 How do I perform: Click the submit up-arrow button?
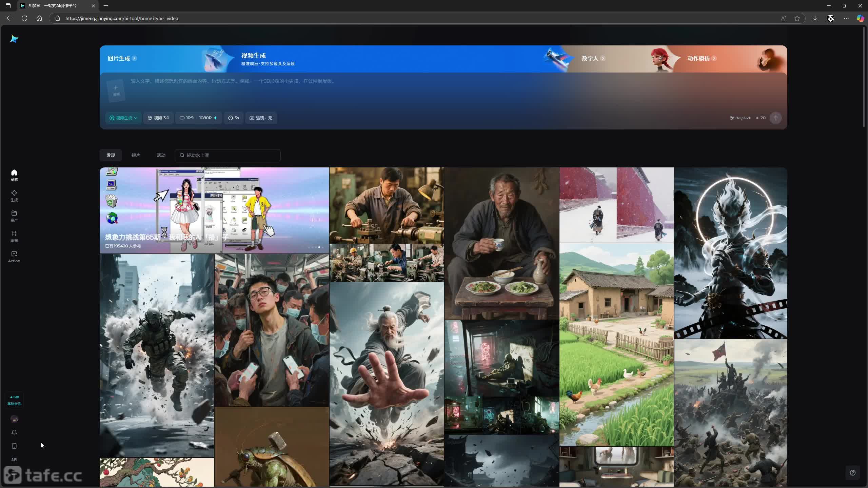tap(775, 118)
